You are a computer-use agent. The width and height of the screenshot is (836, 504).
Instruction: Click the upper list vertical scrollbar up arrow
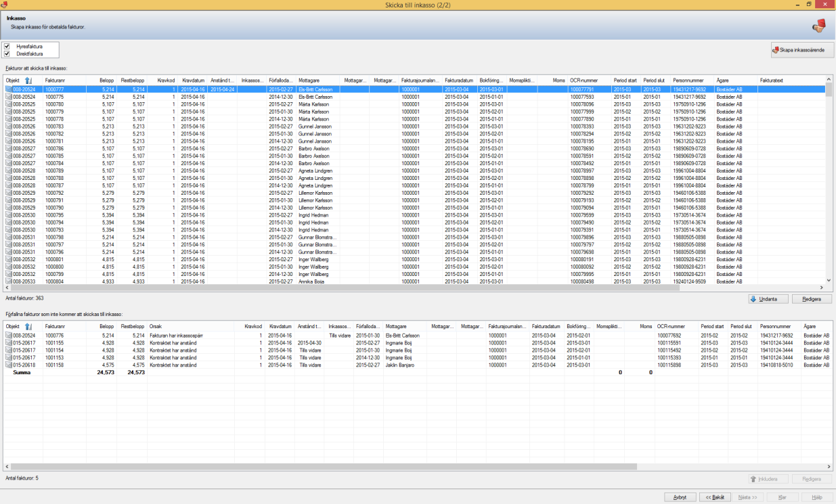(x=829, y=81)
